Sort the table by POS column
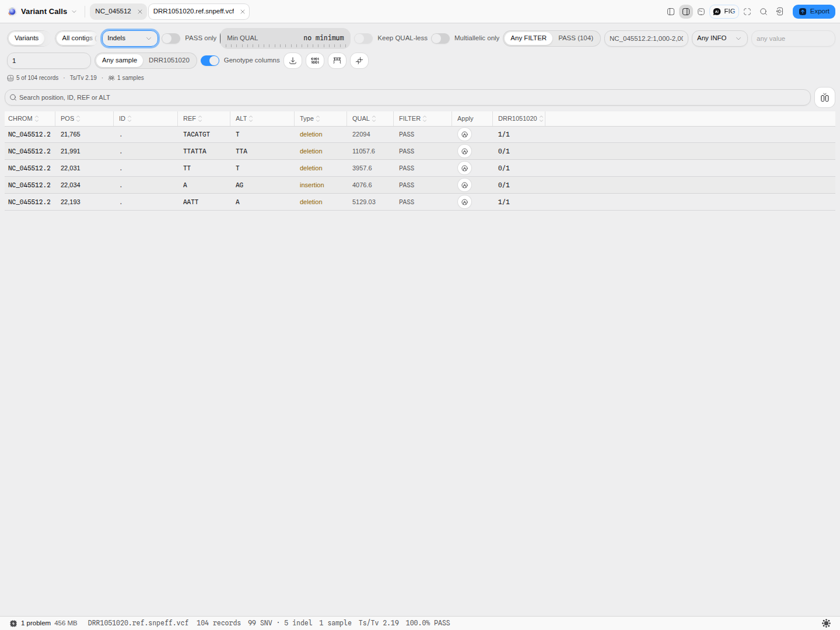Viewport: 840px width, 630px height. click(x=71, y=118)
